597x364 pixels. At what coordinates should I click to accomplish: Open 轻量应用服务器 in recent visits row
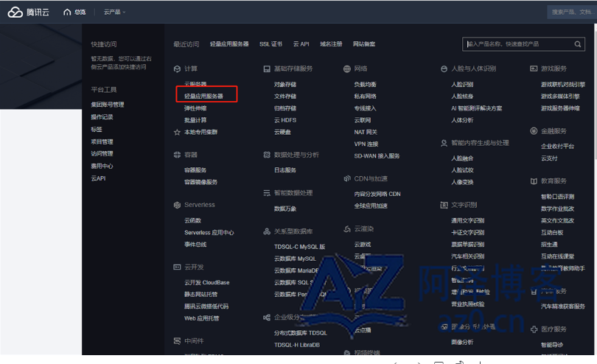229,44
